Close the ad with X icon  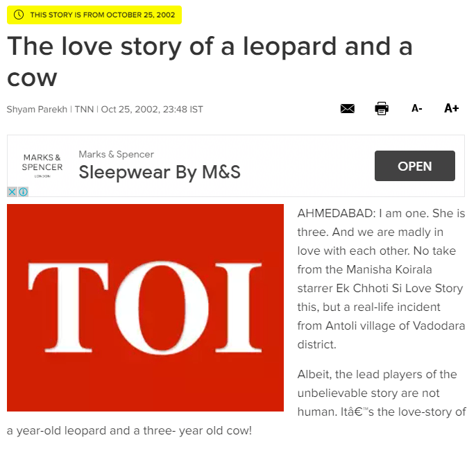[12, 192]
